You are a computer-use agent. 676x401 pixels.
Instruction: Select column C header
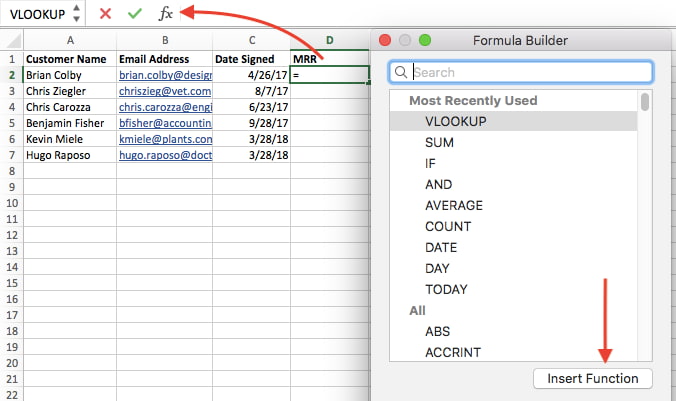[x=251, y=40]
